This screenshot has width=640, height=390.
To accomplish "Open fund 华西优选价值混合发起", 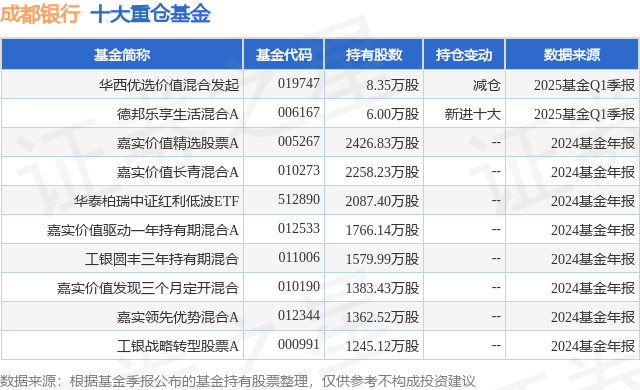I will click(169, 85).
